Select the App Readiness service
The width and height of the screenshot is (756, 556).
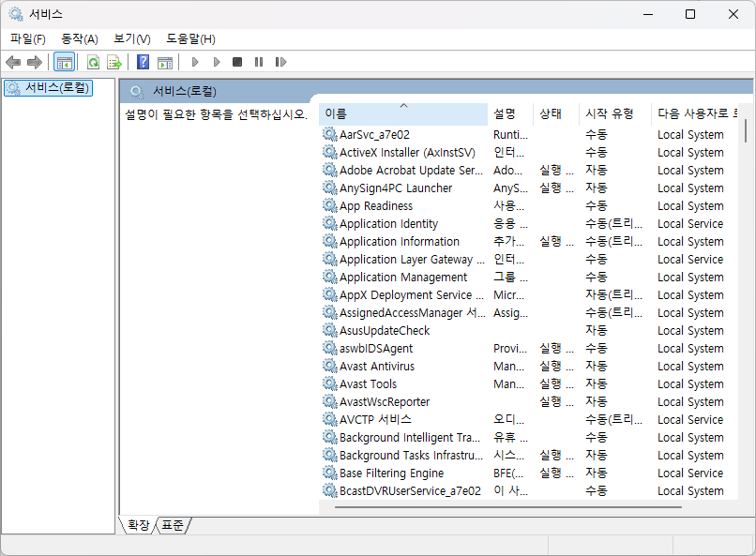[x=528, y=205]
